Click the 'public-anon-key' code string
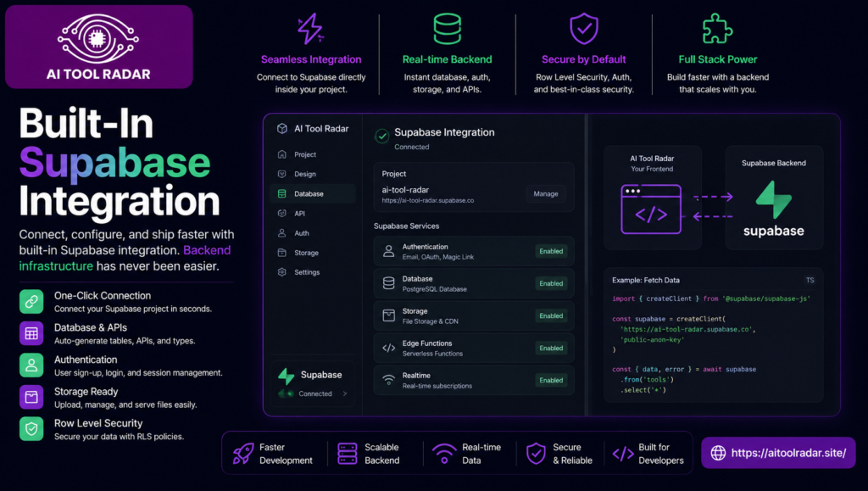868x491 pixels. coord(652,339)
